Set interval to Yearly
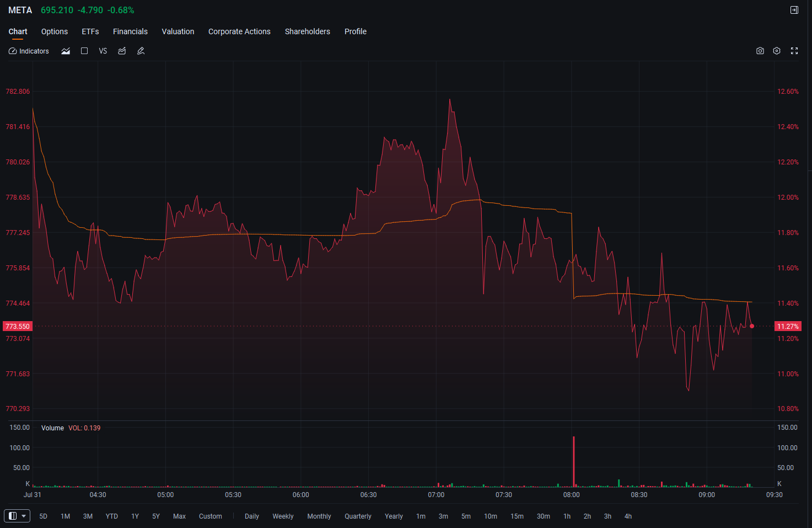Image resolution: width=812 pixels, height=528 pixels. click(394, 516)
